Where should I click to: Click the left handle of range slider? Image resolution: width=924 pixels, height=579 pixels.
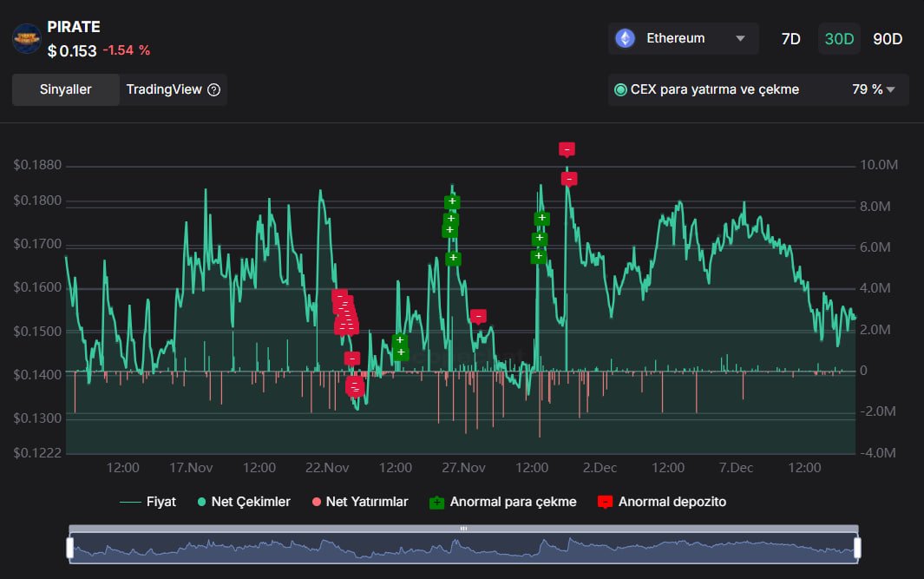(x=70, y=548)
